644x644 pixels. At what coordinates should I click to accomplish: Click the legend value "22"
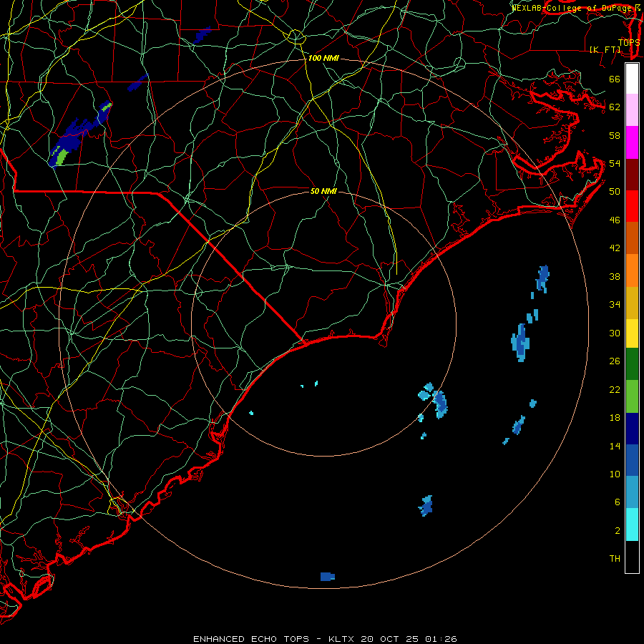click(x=615, y=389)
